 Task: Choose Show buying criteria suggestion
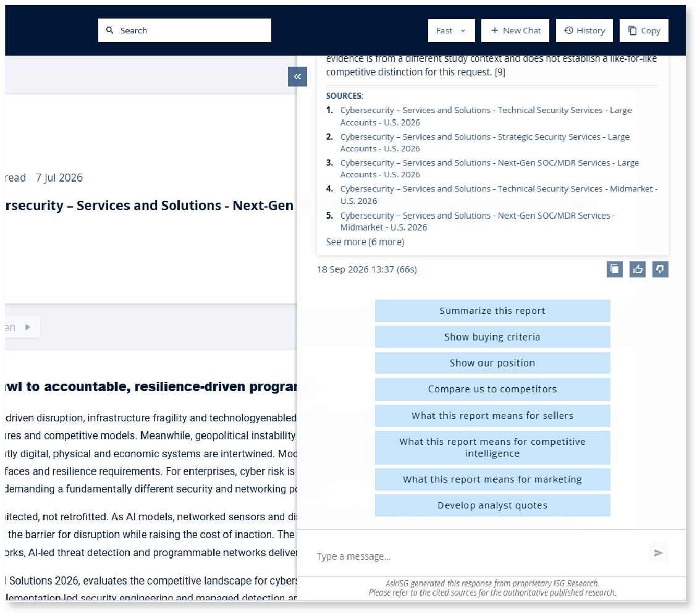492,337
